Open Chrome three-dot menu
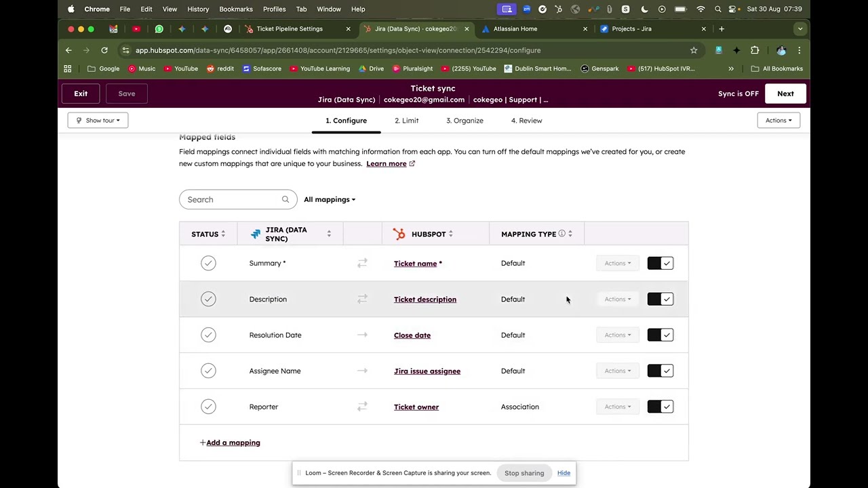Viewport: 868px width, 488px height. (x=800, y=50)
